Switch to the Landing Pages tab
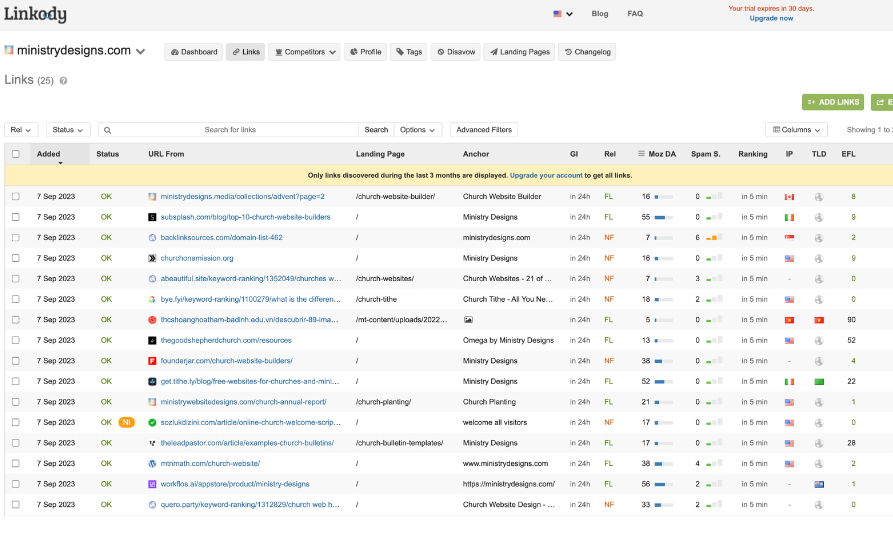Image resolution: width=893 pixels, height=544 pixels. (519, 52)
